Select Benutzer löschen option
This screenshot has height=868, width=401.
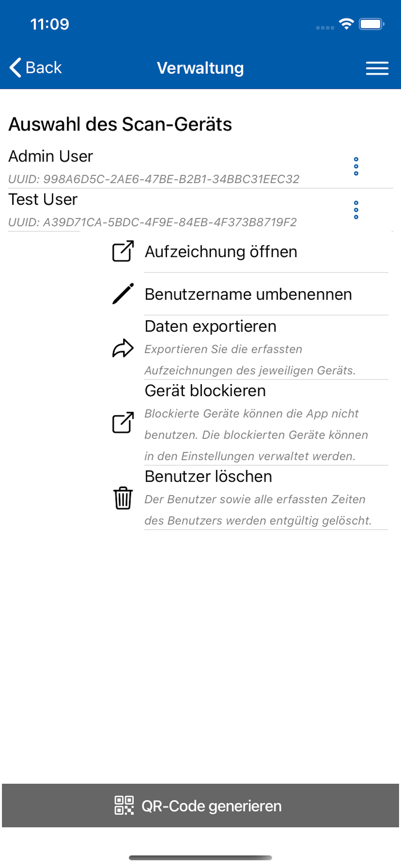click(208, 477)
